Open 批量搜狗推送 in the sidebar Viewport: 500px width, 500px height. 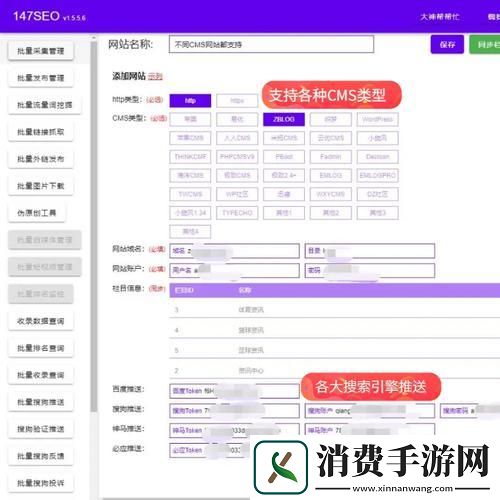(41, 402)
